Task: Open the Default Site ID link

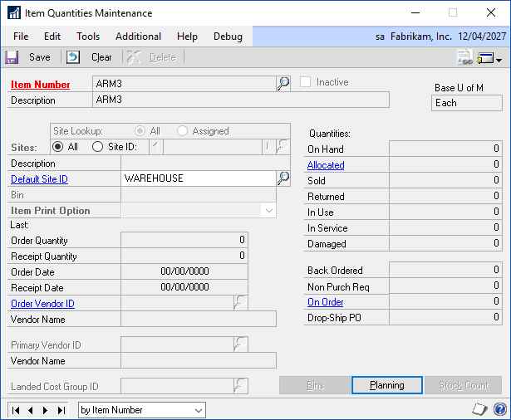Action: pyautogui.click(x=39, y=179)
